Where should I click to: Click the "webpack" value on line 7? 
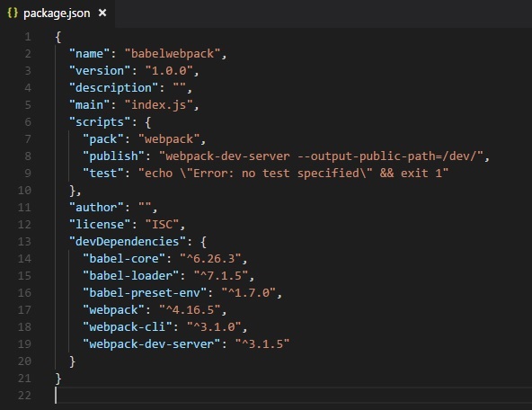coord(169,138)
